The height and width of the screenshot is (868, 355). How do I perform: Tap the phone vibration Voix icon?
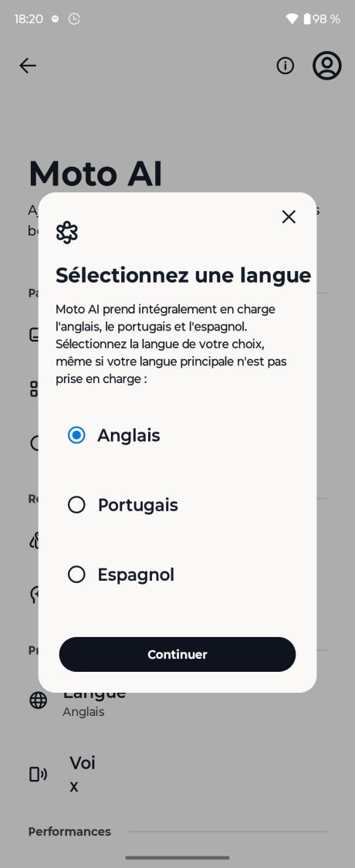38,774
